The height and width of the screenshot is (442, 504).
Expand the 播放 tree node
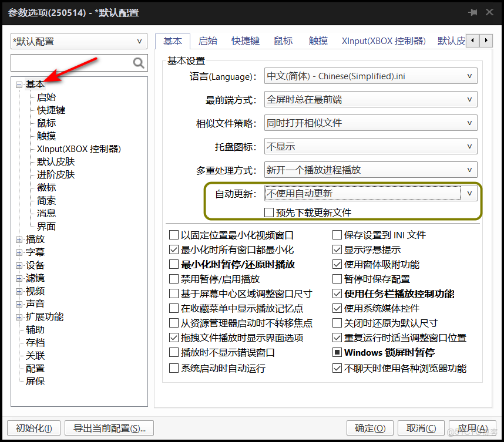pos(19,239)
